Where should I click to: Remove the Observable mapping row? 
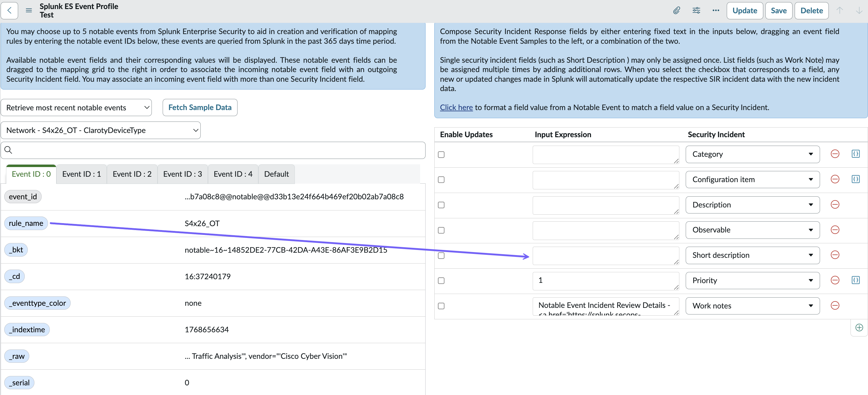click(x=835, y=230)
